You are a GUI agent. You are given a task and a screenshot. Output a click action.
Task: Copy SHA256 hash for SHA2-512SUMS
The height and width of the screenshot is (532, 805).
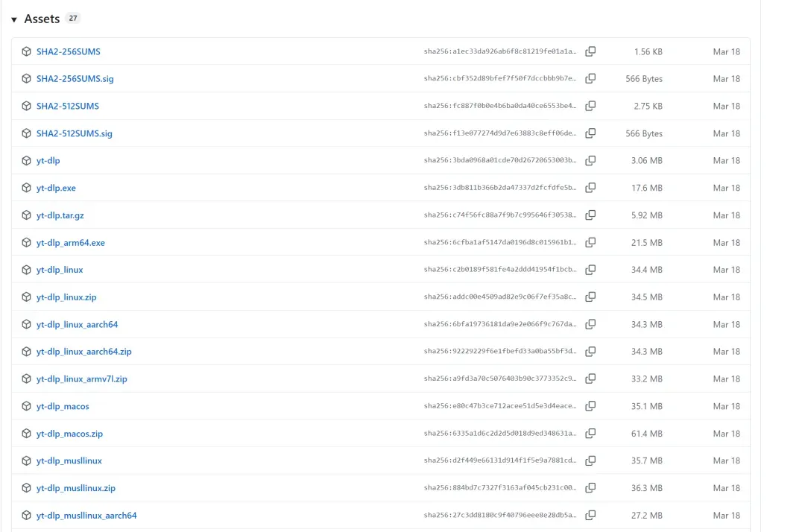[x=590, y=106]
